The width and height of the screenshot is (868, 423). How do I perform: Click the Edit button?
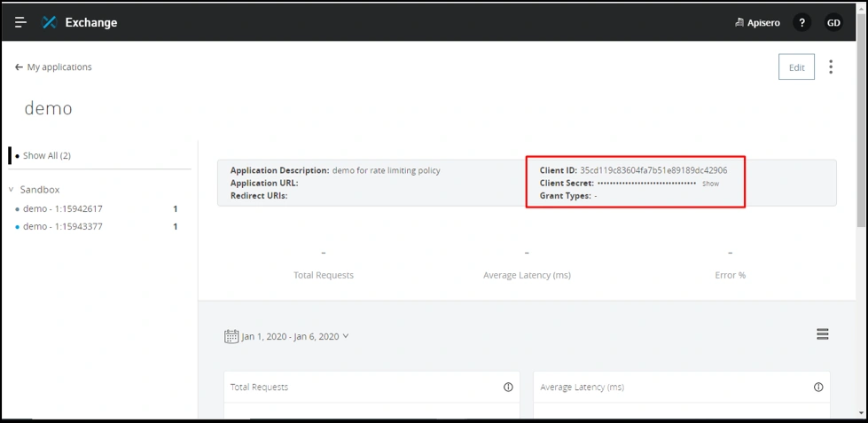[x=796, y=67]
